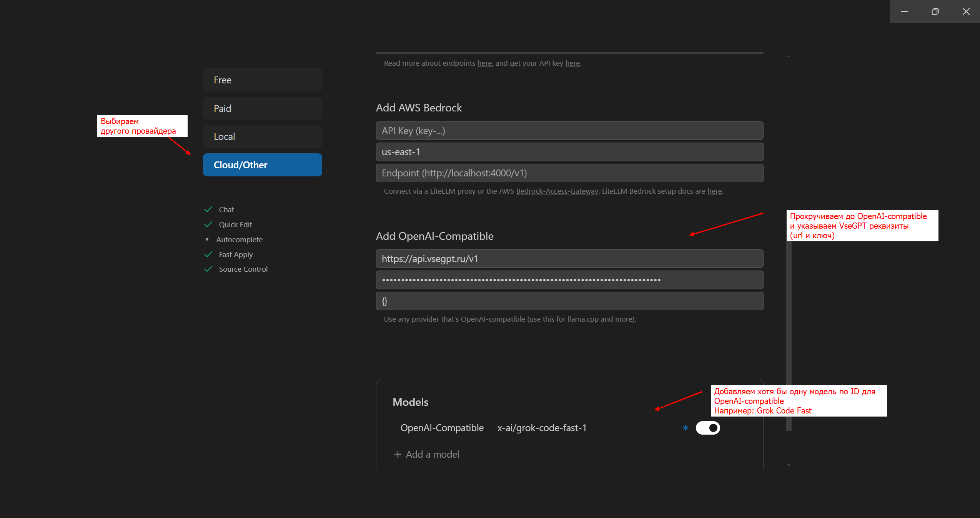This screenshot has height=518, width=980.
Task: Click the blue asterisk icon beside model
Action: pos(685,428)
